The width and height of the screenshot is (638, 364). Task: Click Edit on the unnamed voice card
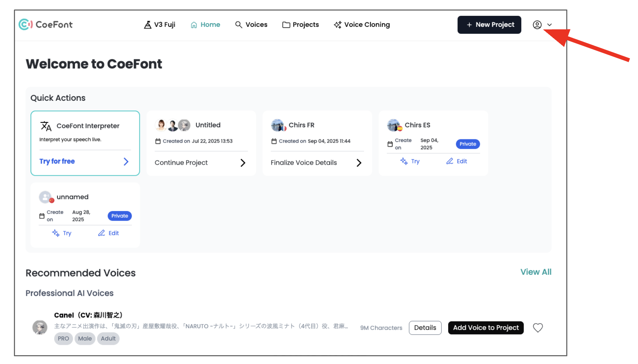tap(114, 233)
